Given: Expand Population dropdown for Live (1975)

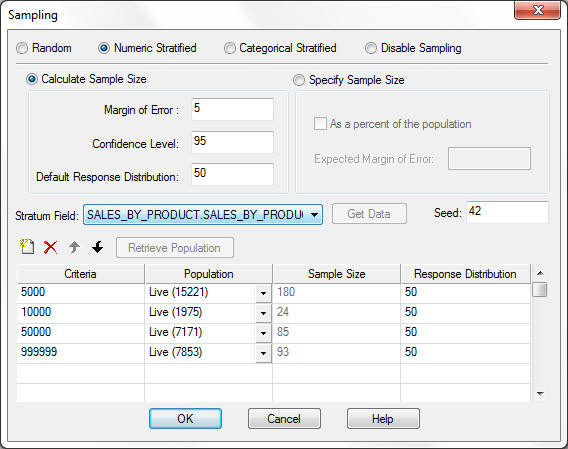Looking at the screenshot, I should (x=263, y=313).
